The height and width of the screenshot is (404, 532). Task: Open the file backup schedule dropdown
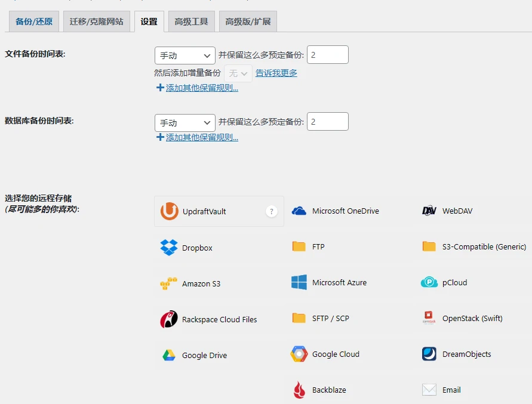tap(184, 55)
